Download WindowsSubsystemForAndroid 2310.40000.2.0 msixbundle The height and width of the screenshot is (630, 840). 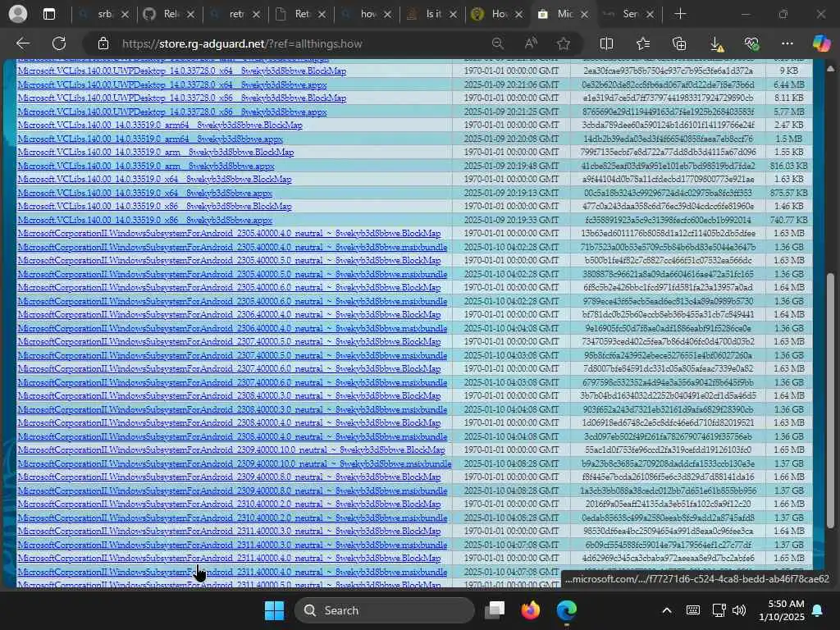tap(232, 518)
